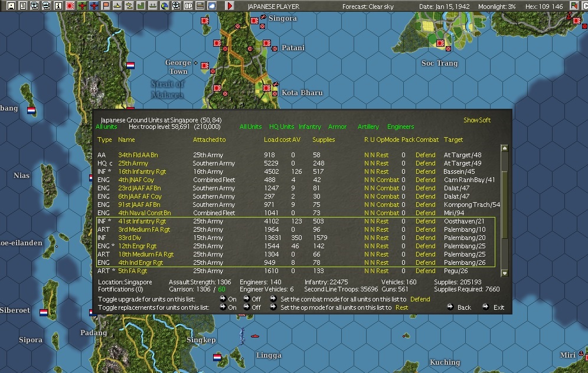Image resolution: width=588 pixels, height=373 pixels.
Task: Sort list by Type column header
Action: 104,140
